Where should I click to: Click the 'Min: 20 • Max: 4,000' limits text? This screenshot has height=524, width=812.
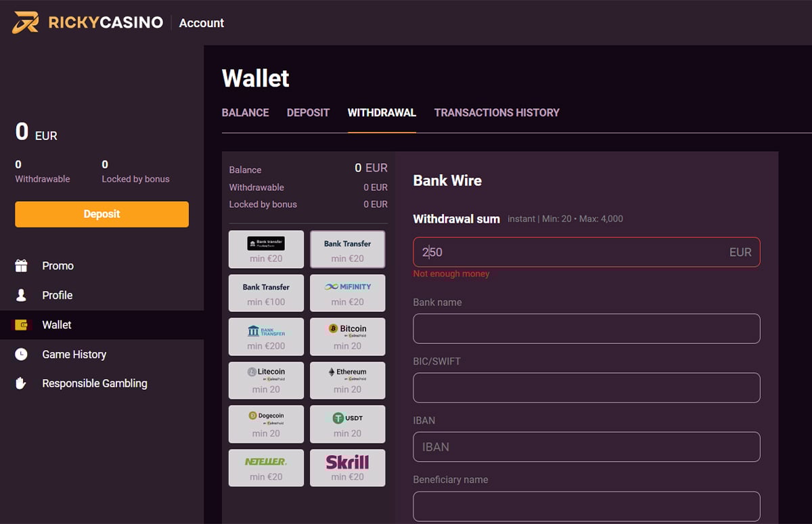(x=581, y=219)
